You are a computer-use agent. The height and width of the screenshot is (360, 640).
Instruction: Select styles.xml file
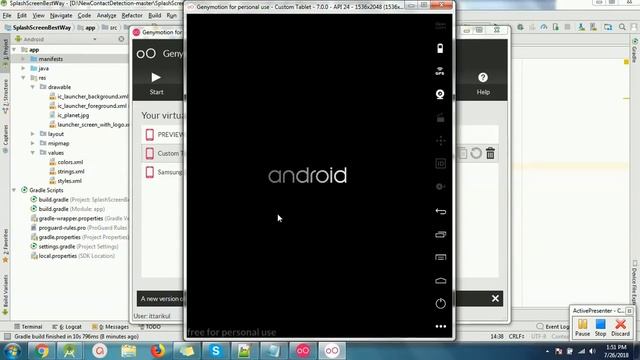point(66,181)
